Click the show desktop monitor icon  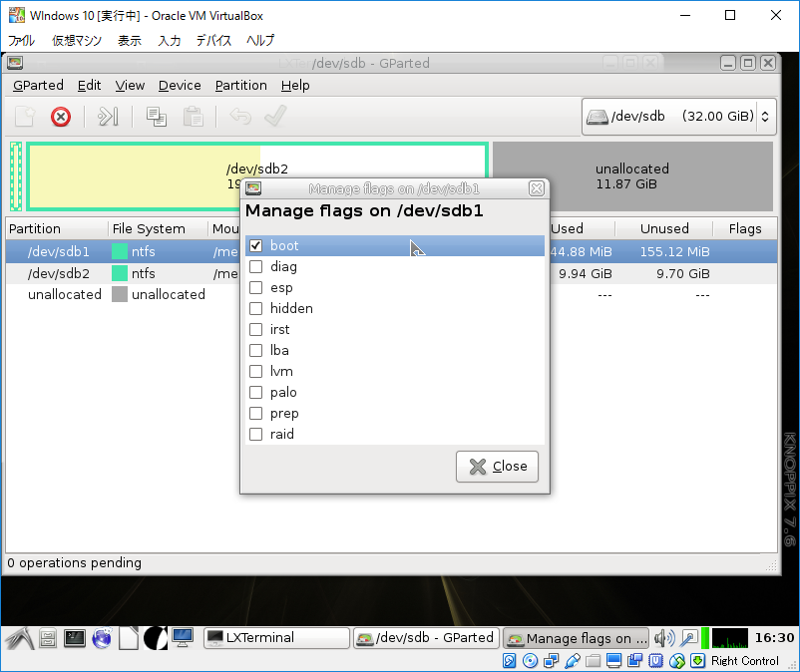click(183, 638)
